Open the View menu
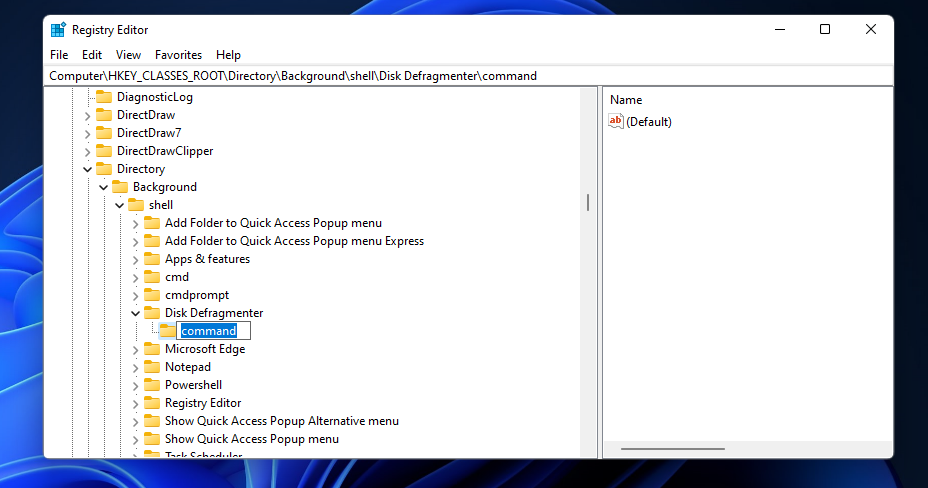Screen dimensions: 928x488 point(128,55)
